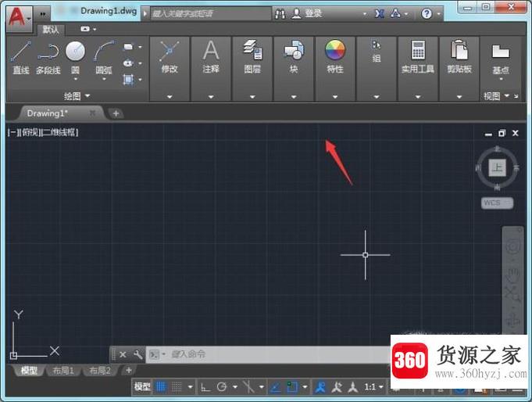Select the Line (直线) tool

click(x=21, y=58)
